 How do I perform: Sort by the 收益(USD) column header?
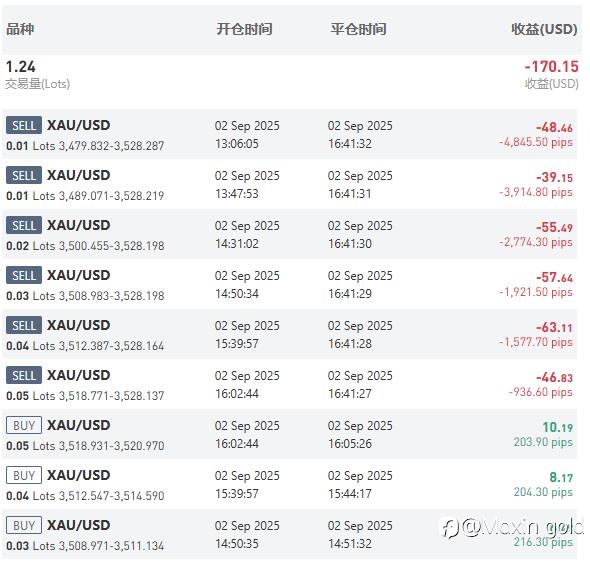point(544,29)
